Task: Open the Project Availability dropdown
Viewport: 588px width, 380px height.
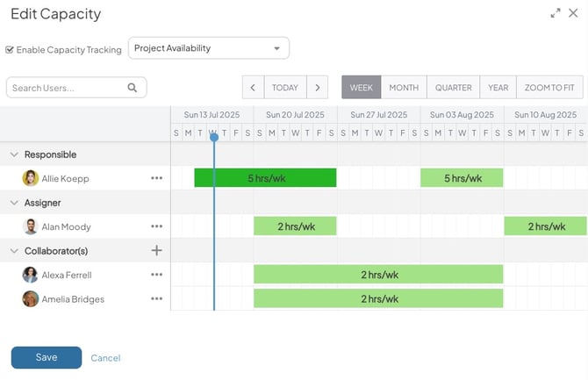Action: (x=209, y=48)
